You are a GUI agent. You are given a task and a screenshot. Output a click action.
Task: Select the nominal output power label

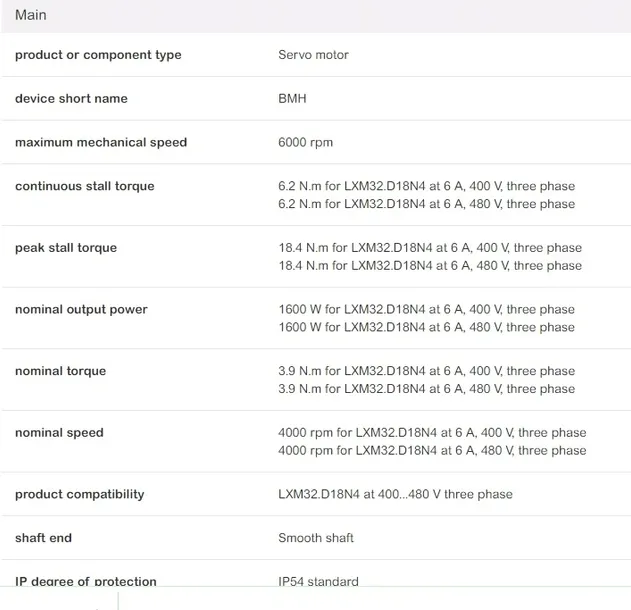81,310
